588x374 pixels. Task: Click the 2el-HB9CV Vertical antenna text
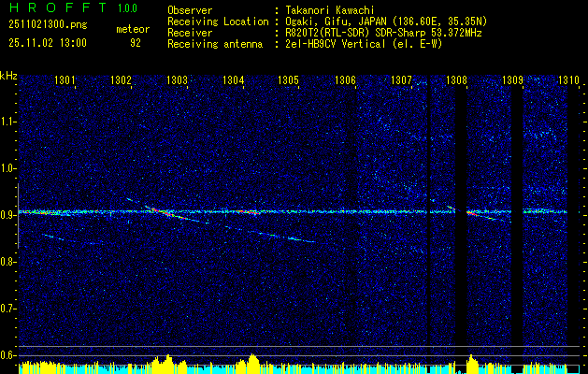click(364, 44)
